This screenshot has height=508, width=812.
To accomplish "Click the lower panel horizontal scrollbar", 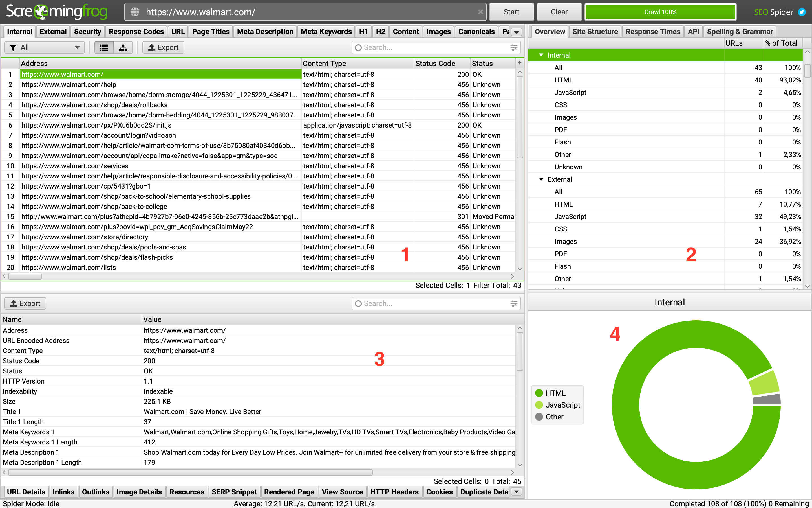I will point(190,472).
